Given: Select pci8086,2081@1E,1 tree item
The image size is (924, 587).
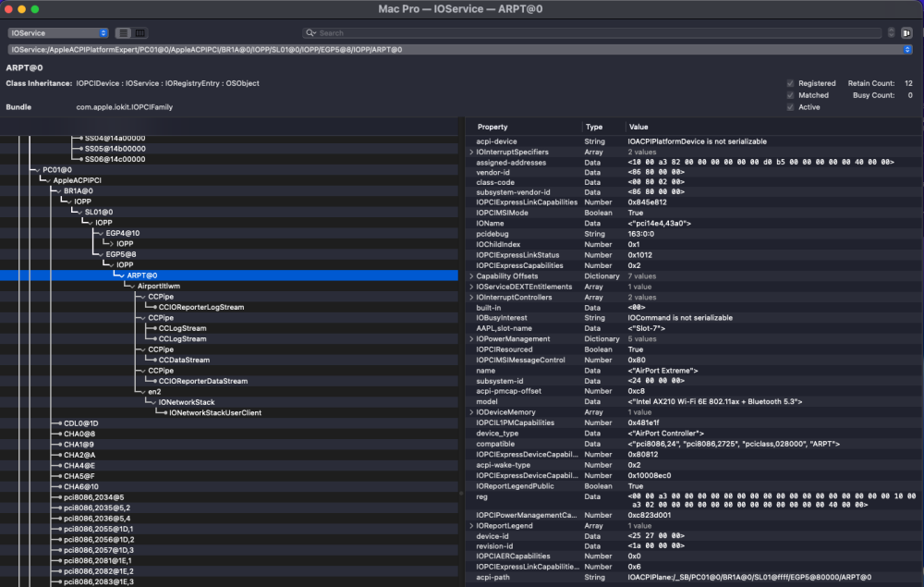Looking at the screenshot, I should point(98,560).
